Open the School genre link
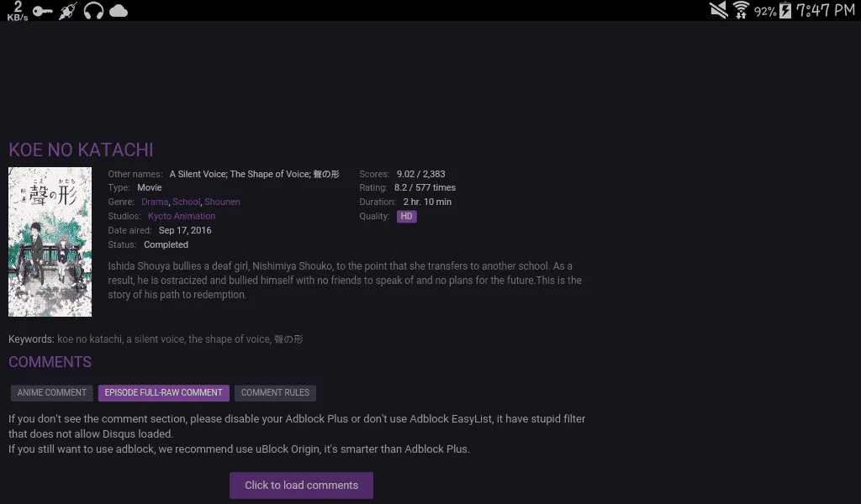This screenshot has width=861, height=504. [x=186, y=202]
